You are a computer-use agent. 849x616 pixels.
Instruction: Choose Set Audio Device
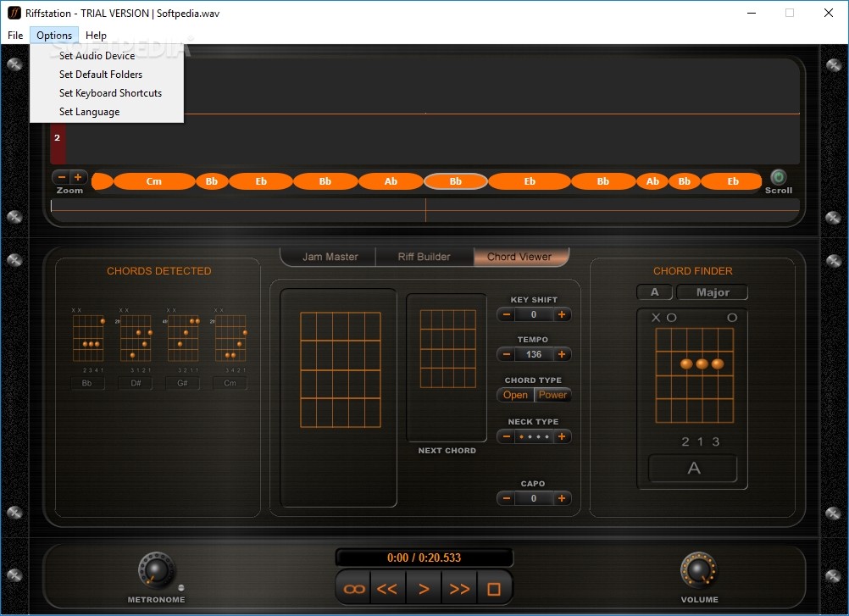coord(108,56)
